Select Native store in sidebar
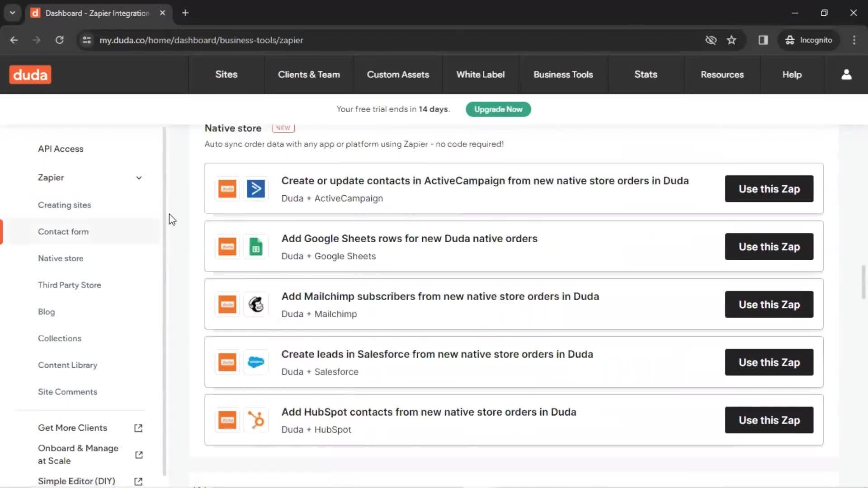The image size is (868, 488). [x=61, y=258]
